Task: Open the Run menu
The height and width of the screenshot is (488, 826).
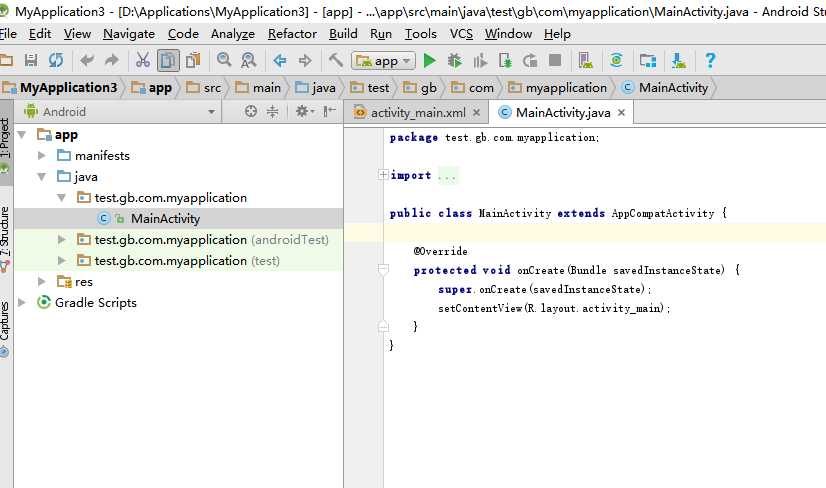Action: [x=381, y=34]
